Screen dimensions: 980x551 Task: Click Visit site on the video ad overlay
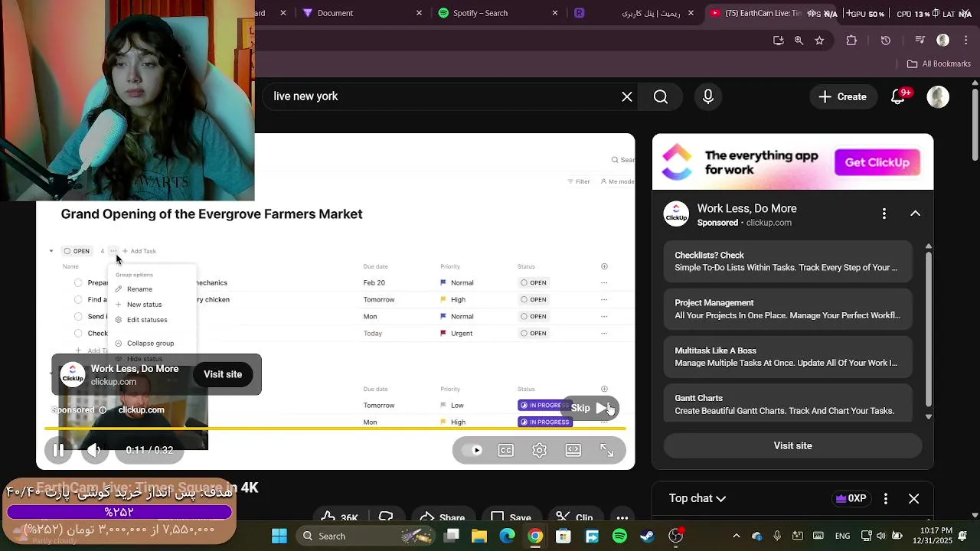click(223, 374)
